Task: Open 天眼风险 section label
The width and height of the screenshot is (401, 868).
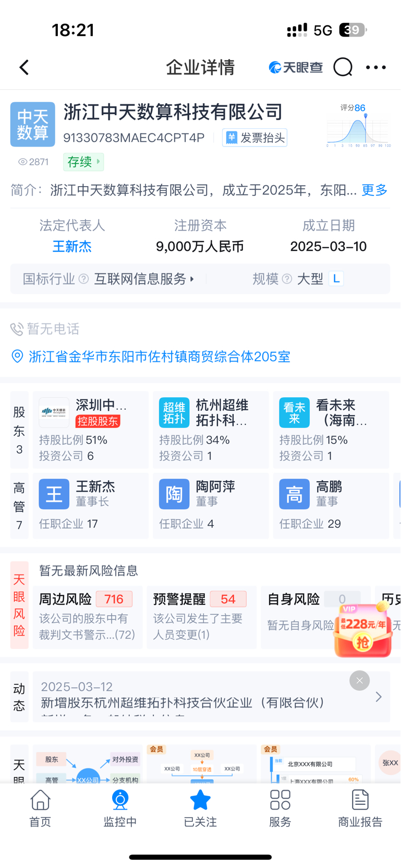Action: coord(19,605)
